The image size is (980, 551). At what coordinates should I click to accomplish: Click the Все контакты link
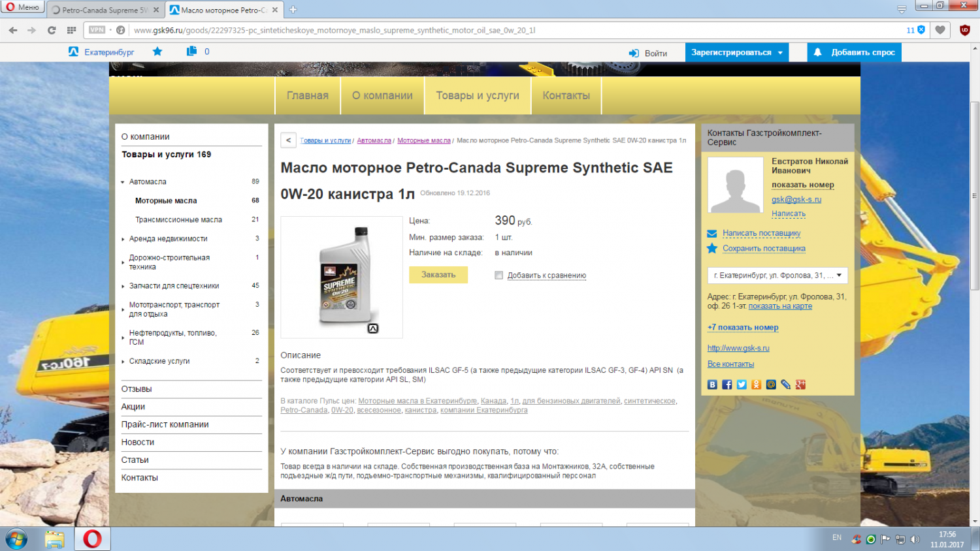[x=730, y=364]
